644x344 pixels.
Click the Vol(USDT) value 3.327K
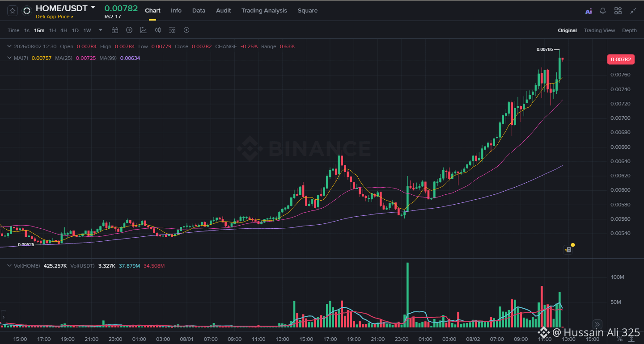click(x=106, y=266)
